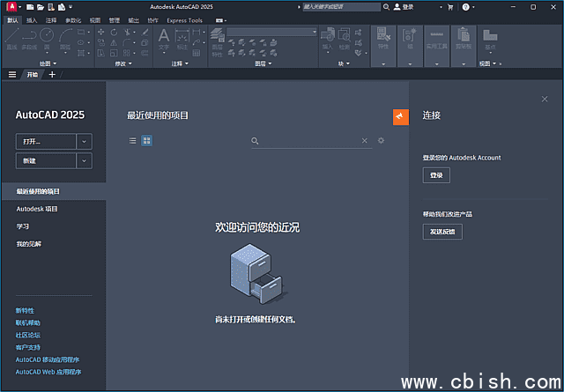Select the 开始 file tab
564x392 pixels.
click(33, 75)
